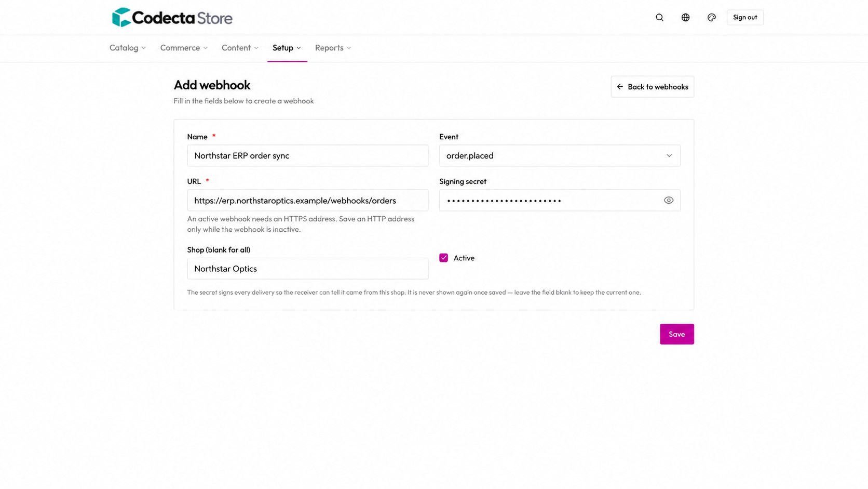Click the "Active" checkbox label text
The image size is (868, 489).
[x=464, y=258]
